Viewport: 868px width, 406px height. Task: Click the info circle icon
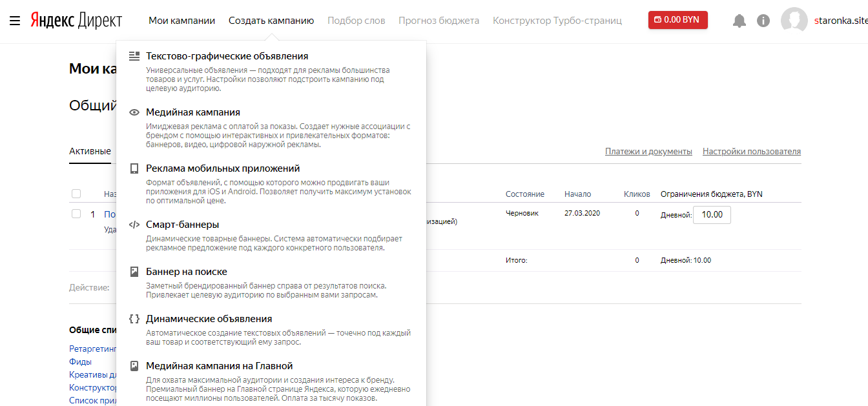point(763,21)
